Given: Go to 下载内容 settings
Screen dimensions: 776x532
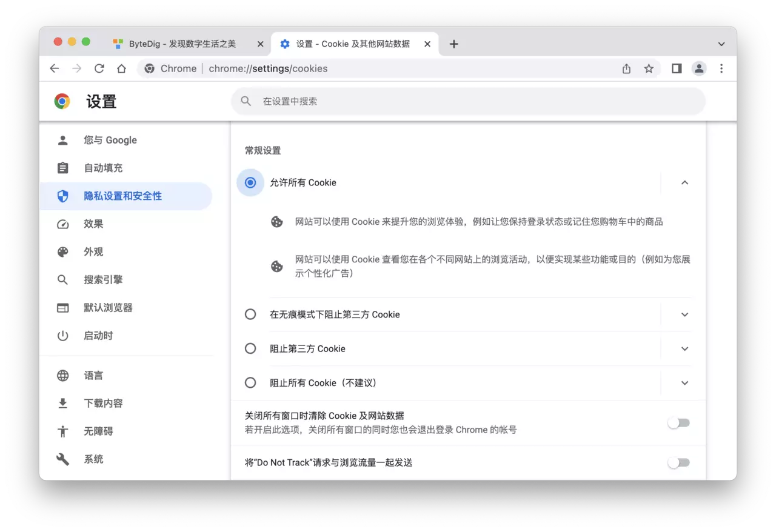Looking at the screenshot, I should coord(126,403).
